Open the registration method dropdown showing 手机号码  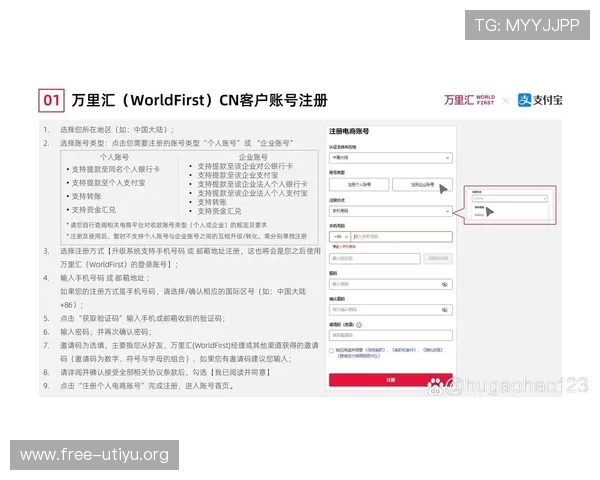(391, 211)
